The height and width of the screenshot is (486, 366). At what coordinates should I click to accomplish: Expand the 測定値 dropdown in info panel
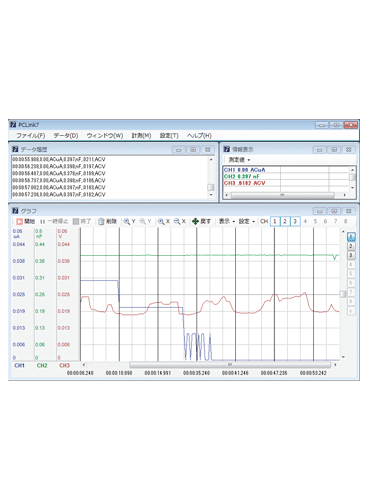[239, 160]
